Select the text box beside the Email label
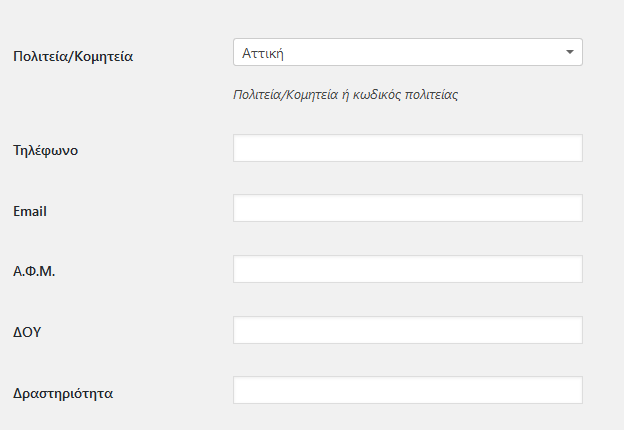Viewport: 624px width, 430px height. tap(407, 208)
